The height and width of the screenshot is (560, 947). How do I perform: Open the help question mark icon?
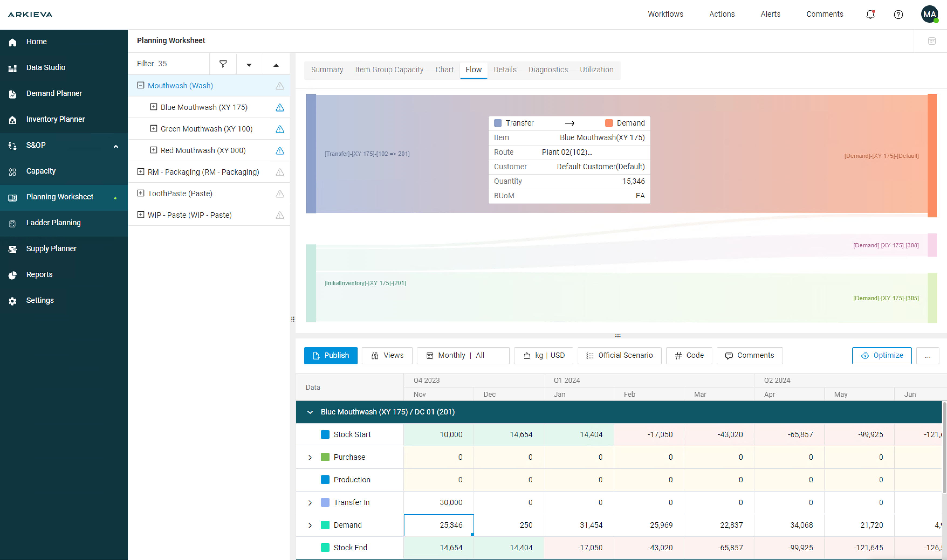(x=898, y=14)
